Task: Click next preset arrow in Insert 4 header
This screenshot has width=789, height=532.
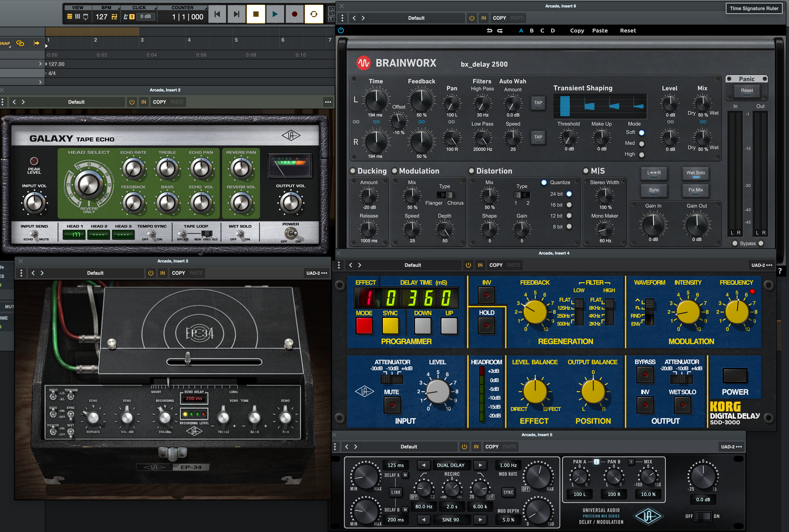Action: point(359,265)
